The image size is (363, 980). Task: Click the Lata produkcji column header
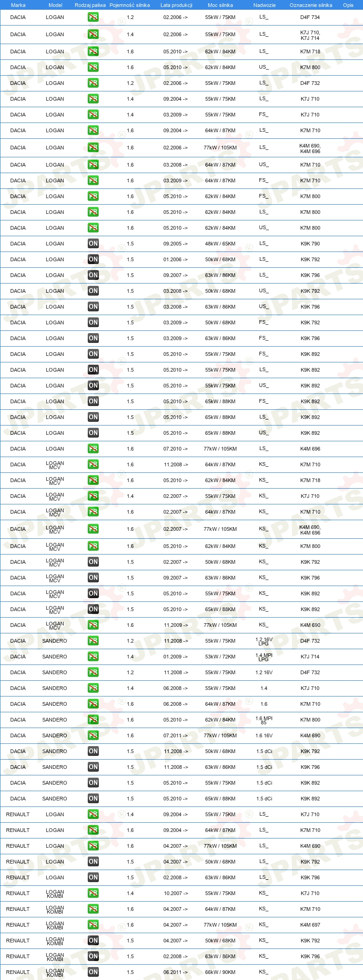click(x=176, y=5)
